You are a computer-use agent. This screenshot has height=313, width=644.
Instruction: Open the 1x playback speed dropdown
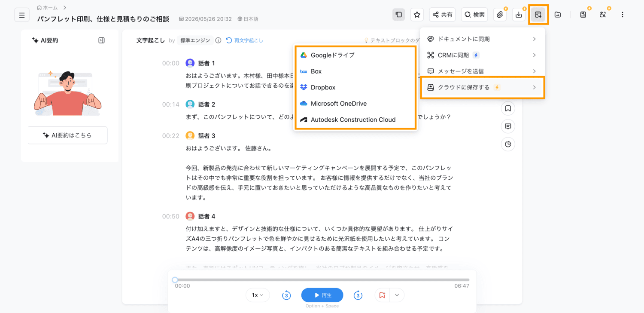pyautogui.click(x=258, y=295)
